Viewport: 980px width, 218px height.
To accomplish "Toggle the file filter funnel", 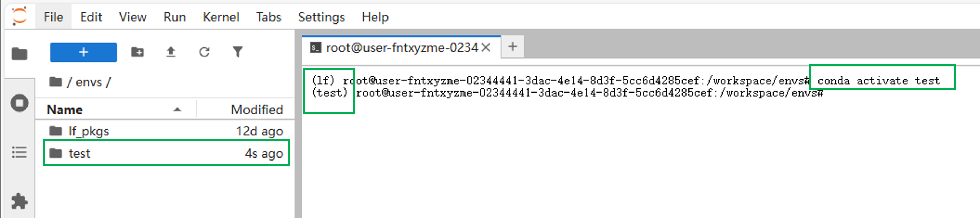I will (x=238, y=52).
